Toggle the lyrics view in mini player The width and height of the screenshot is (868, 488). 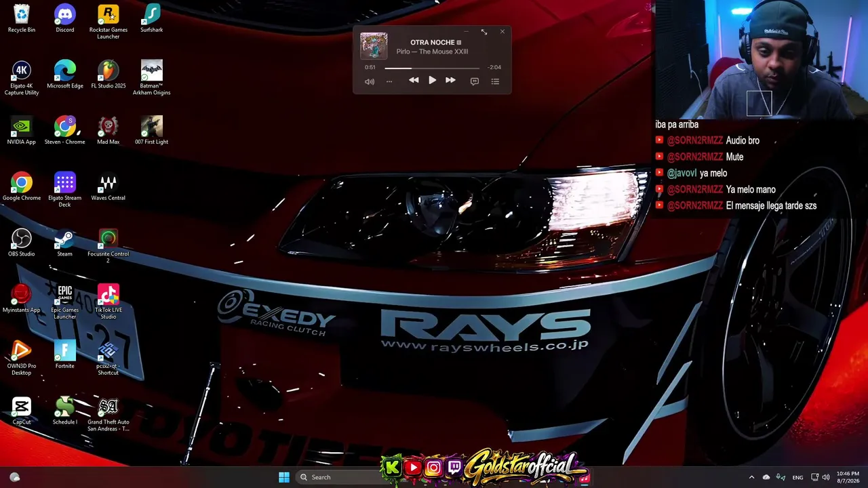pos(475,81)
